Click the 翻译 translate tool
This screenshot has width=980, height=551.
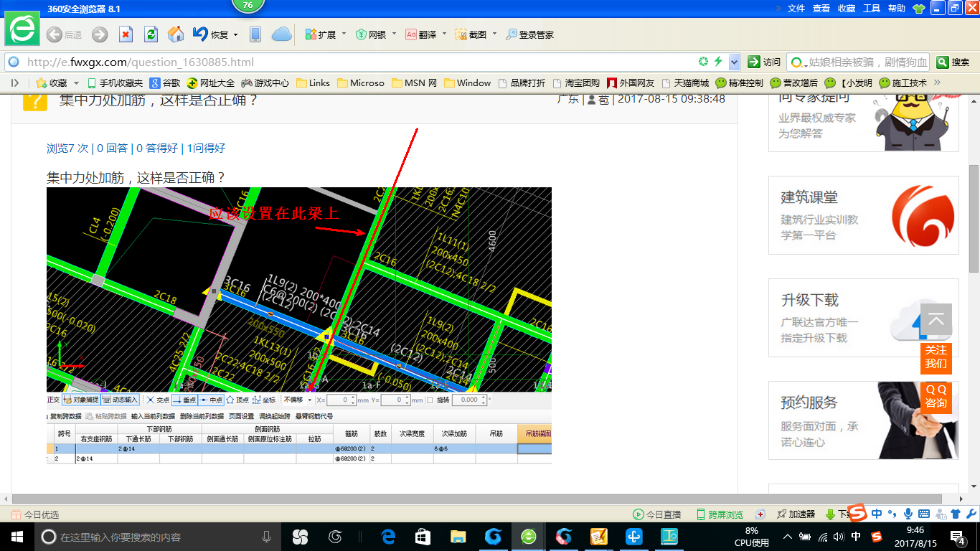click(x=421, y=34)
